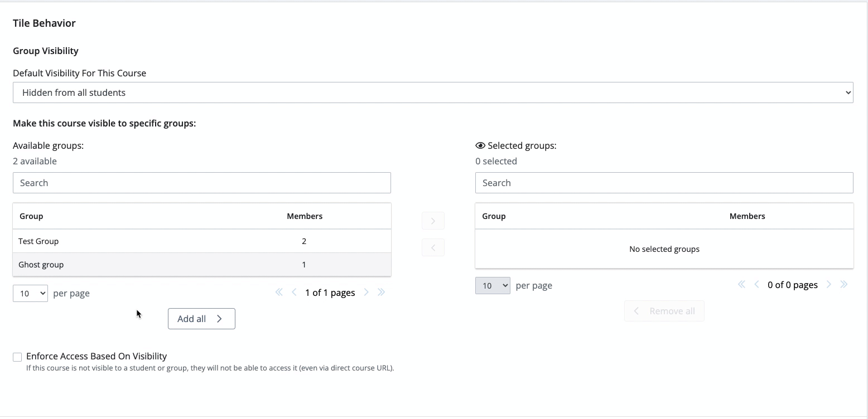
Task: Enable Enforce Access Based On Visibility checkbox
Action: tap(17, 357)
